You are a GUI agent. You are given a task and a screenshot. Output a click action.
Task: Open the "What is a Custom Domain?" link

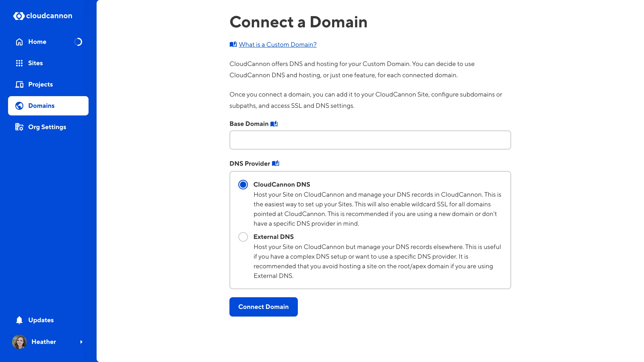[277, 44]
